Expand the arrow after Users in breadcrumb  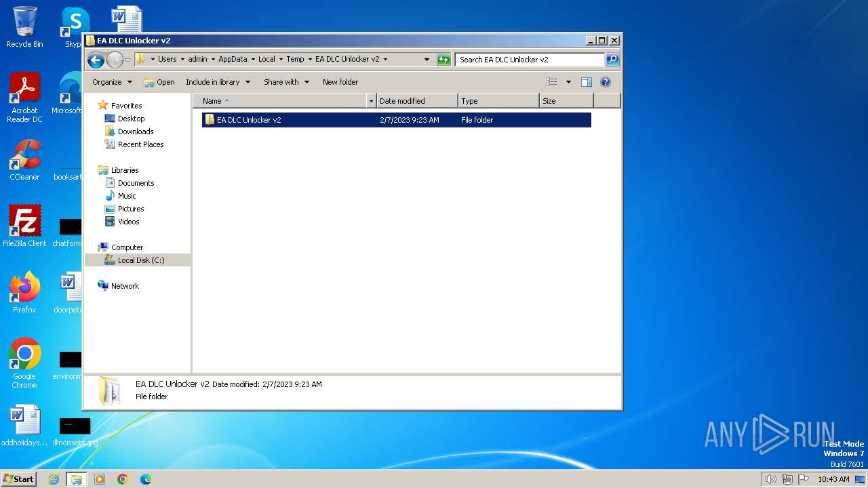pyautogui.click(x=182, y=59)
